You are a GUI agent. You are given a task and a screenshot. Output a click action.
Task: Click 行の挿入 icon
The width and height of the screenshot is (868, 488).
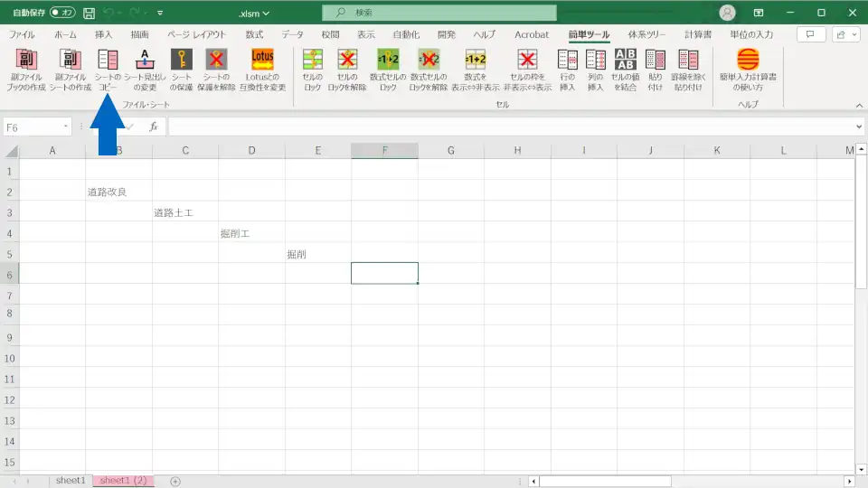[568, 60]
